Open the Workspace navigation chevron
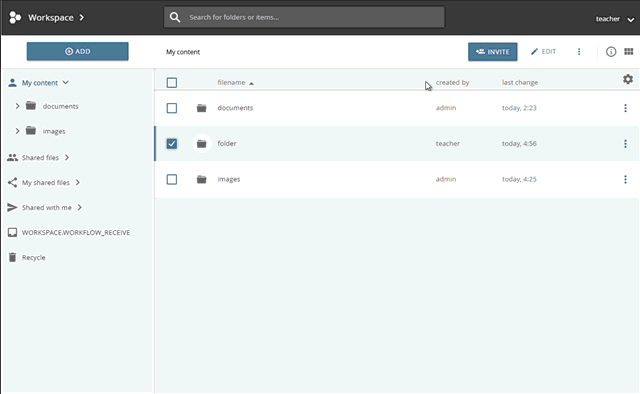 [82, 18]
